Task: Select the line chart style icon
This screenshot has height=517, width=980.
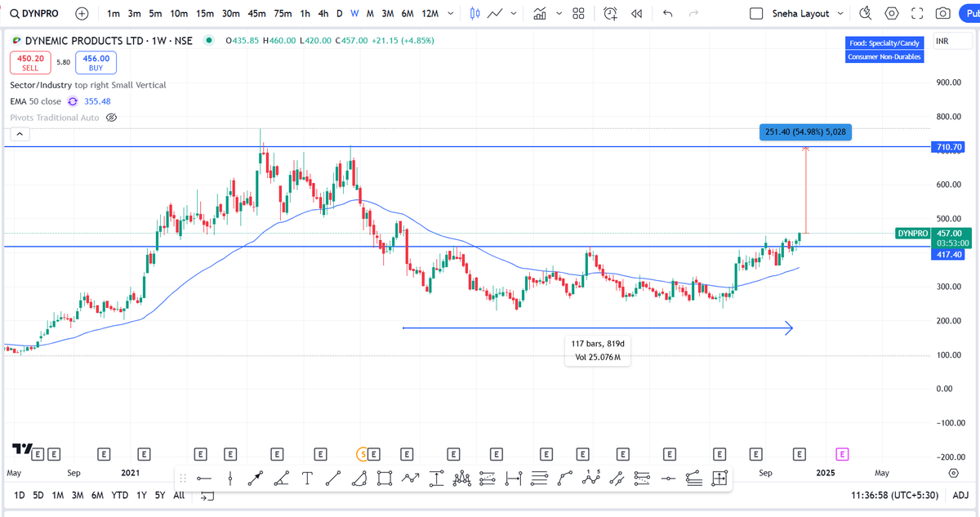Action: 495,14
